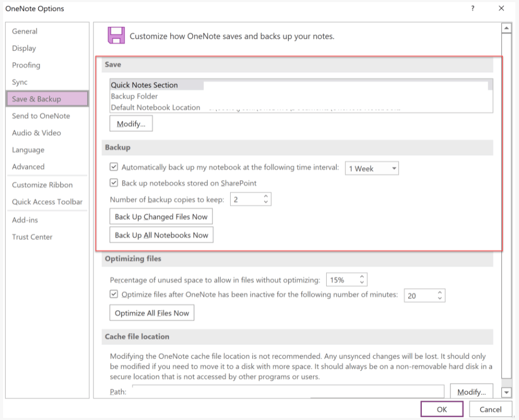The width and height of the screenshot is (519, 420).
Task: Click Optimize All Files Now
Action: [152, 313]
